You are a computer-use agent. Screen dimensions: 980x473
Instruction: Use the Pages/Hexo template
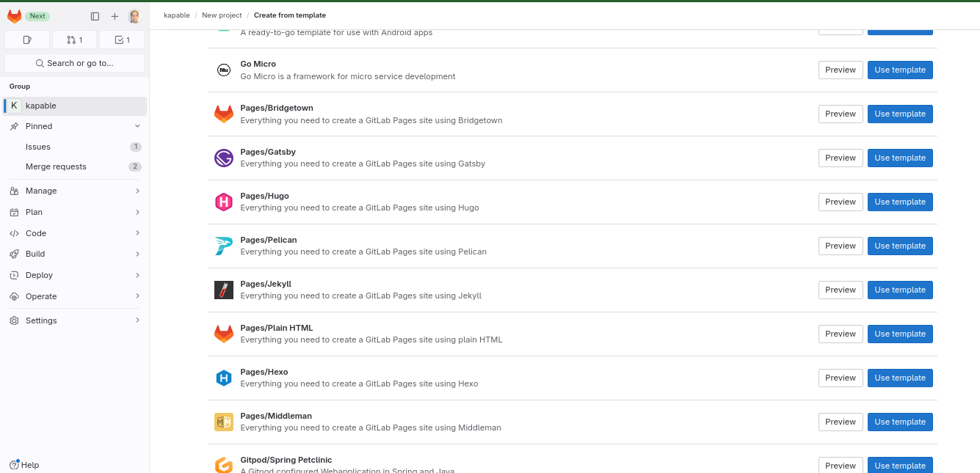[x=900, y=378]
